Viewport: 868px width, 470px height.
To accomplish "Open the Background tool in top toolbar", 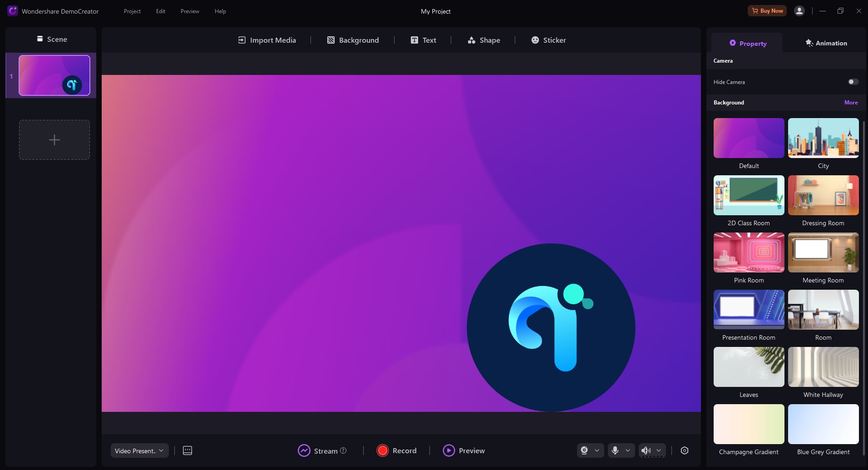I will coord(353,40).
